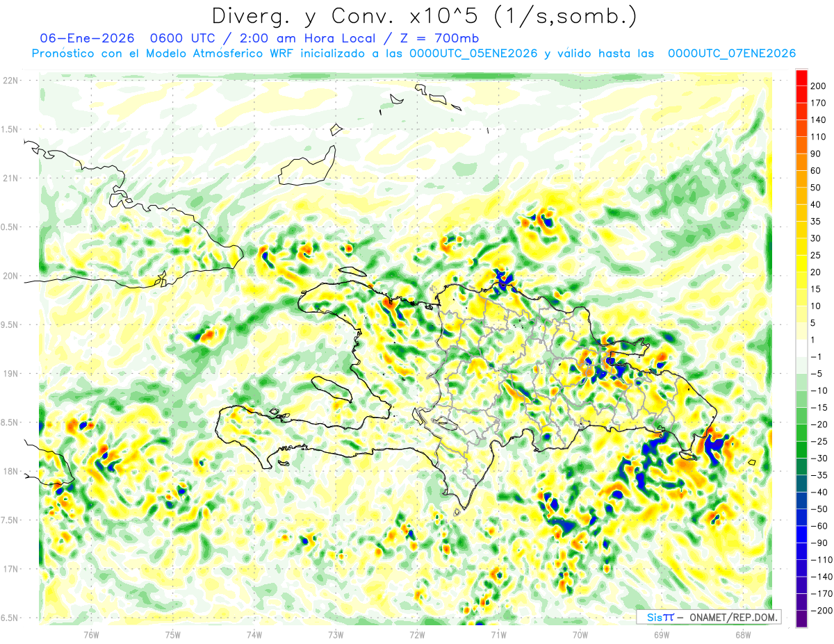Viewport: 834px width, 644px height.
Task: Click the '69W' longitude label
Action: point(662,635)
